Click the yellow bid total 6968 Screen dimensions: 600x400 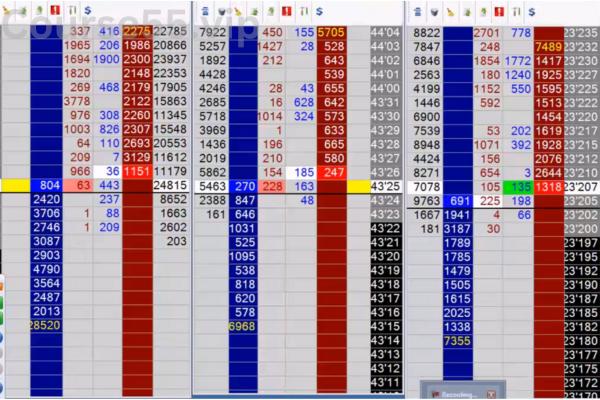[243, 327]
